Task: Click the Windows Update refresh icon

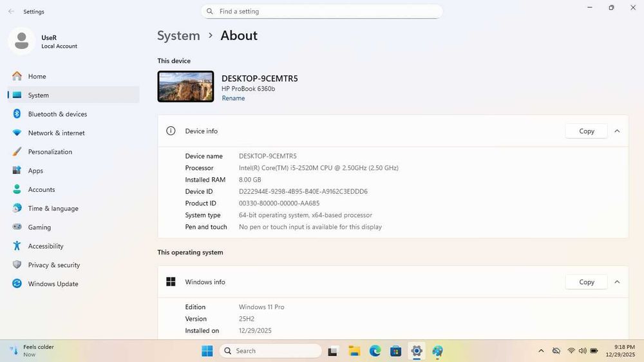Action: [x=17, y=283]
